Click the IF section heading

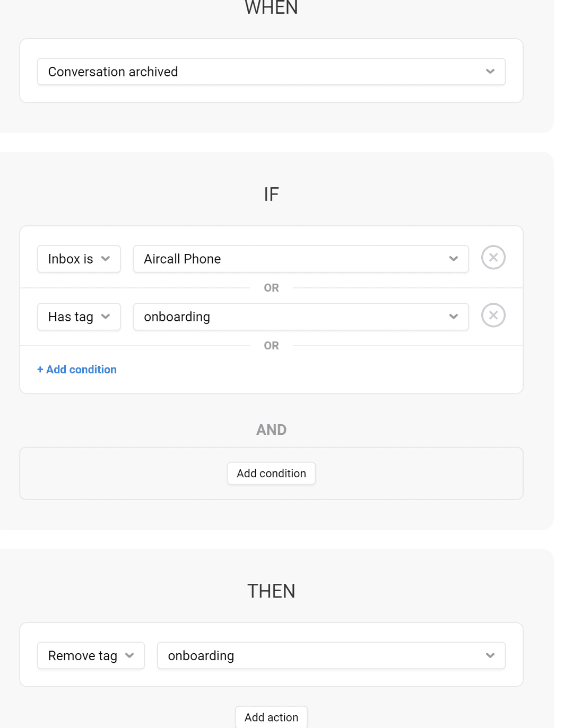click(x=271, y=195)
